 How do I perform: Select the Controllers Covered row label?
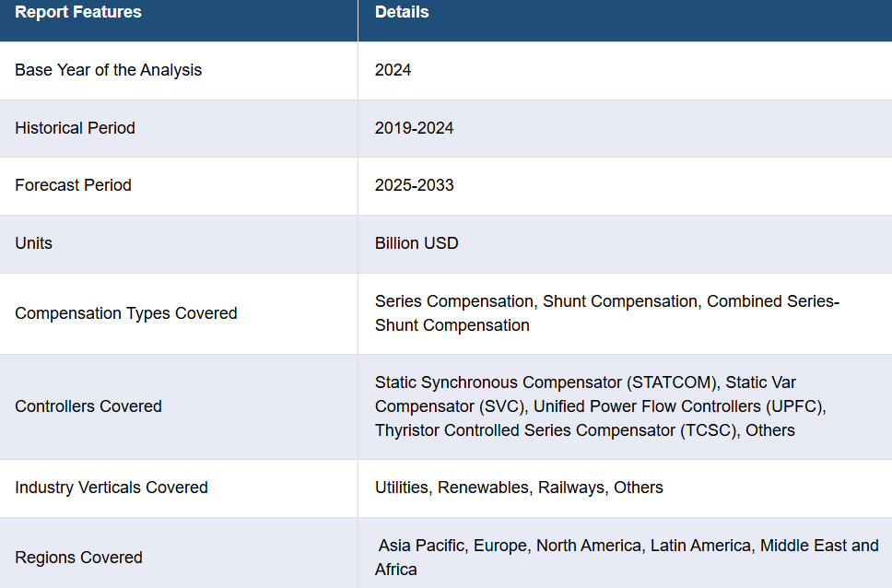pyautogui.click(x=88, y=406)
